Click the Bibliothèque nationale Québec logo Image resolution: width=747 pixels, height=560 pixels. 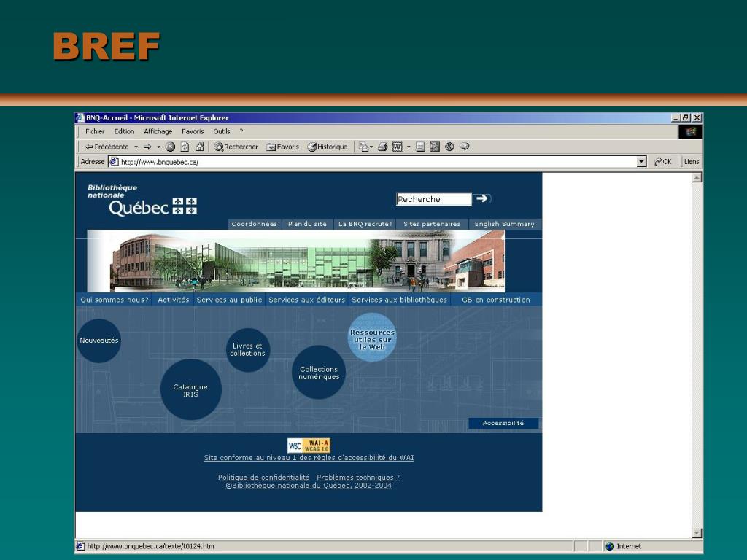142,200
